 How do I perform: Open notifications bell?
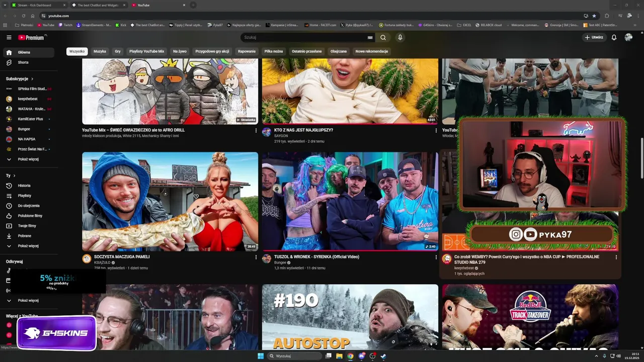(614, 37)
